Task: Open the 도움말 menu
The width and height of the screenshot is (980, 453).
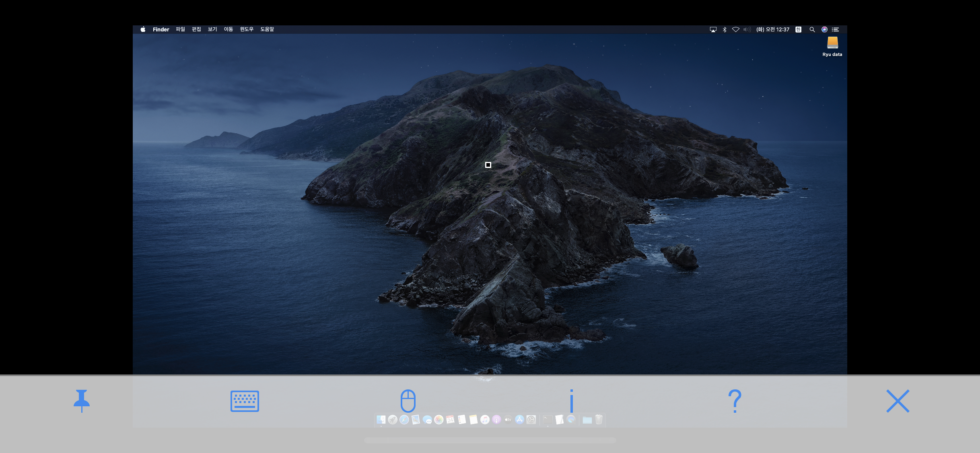Action: (x=267, y=29)
